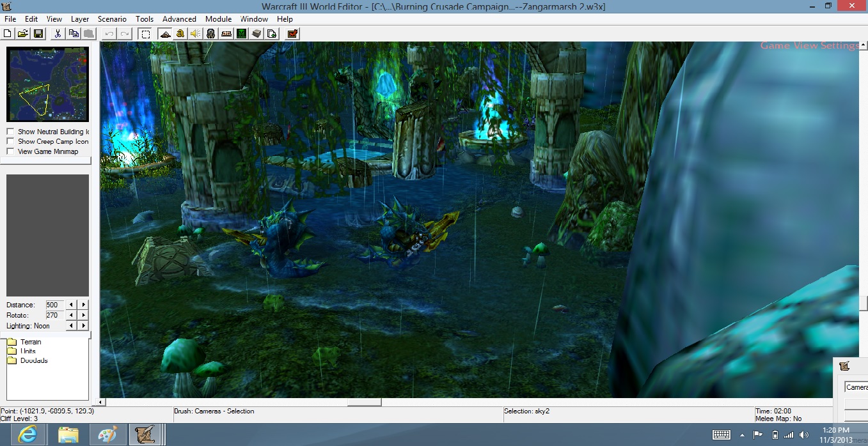Open the Help menu

(285, 19)
